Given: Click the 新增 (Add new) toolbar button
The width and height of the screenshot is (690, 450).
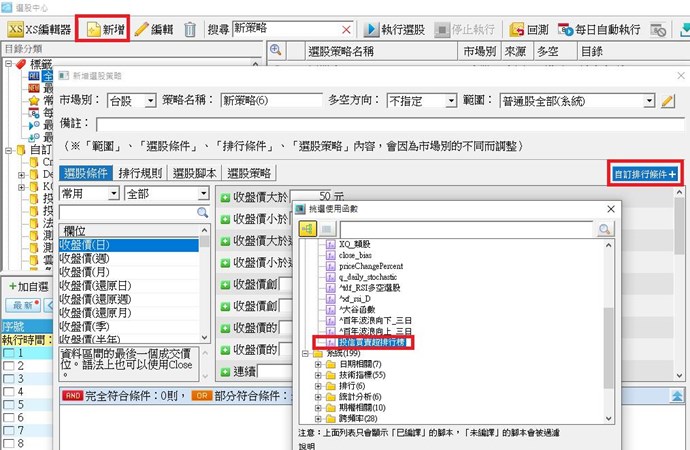Looking at the screenshot, I should click(104, 29).
